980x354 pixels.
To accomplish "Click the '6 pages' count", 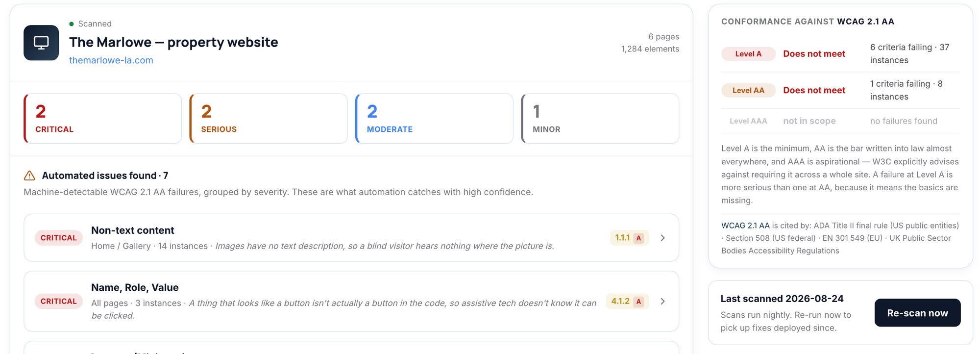I will pyautogui.click(x=663, y=37).
